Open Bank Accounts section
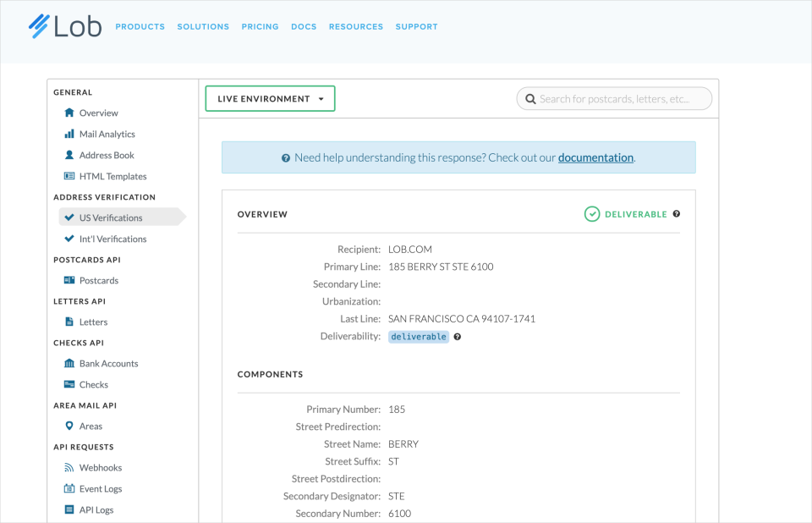The width and height of the screenshot is (812, 523). (109, 363)
